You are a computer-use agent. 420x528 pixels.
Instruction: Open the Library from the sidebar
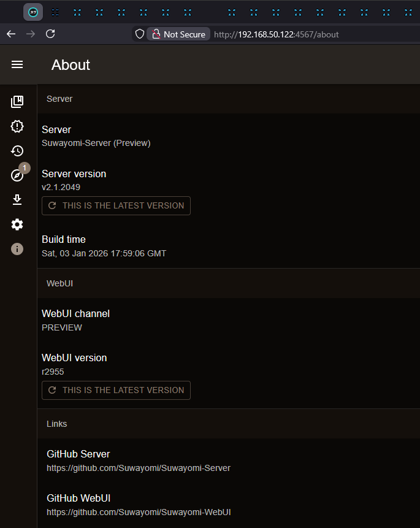(17, 102)
